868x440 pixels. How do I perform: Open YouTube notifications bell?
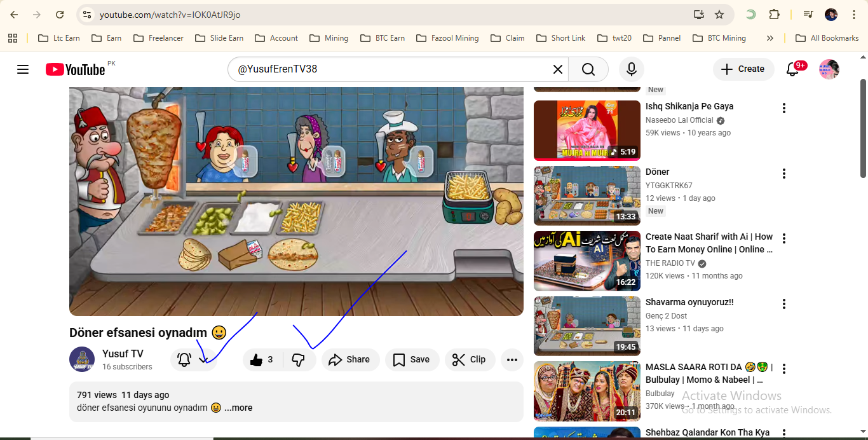point(792,69)
